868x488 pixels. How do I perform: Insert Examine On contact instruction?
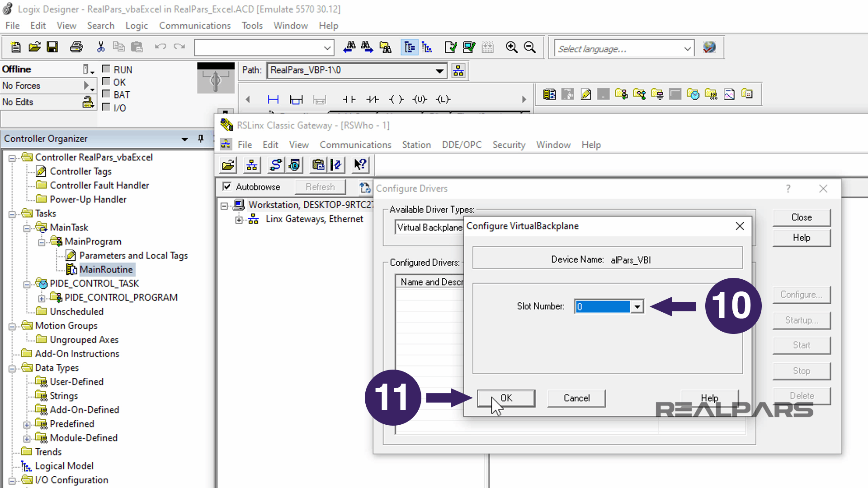click(349, 99)
